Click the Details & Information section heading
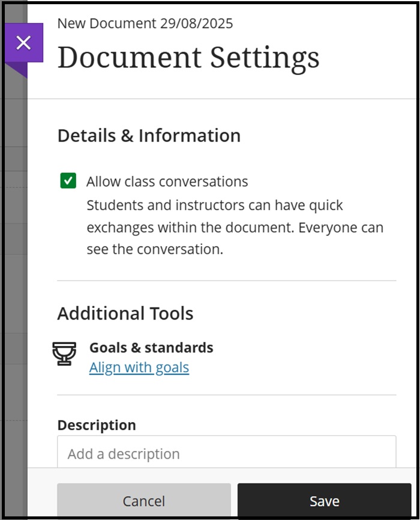This screenshot has height=520, width=420. tap(149, 136)
